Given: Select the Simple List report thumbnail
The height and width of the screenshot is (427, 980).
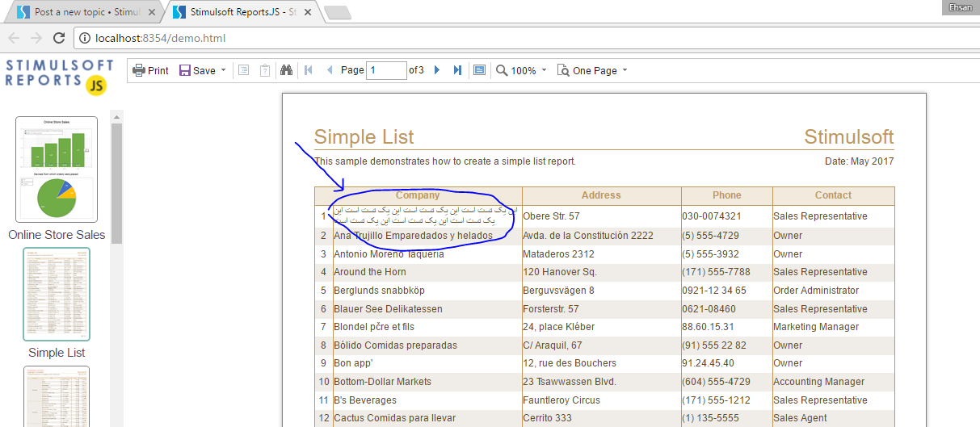Looking at the screenshot, I should pyautogui.click(x=57, y=295).
